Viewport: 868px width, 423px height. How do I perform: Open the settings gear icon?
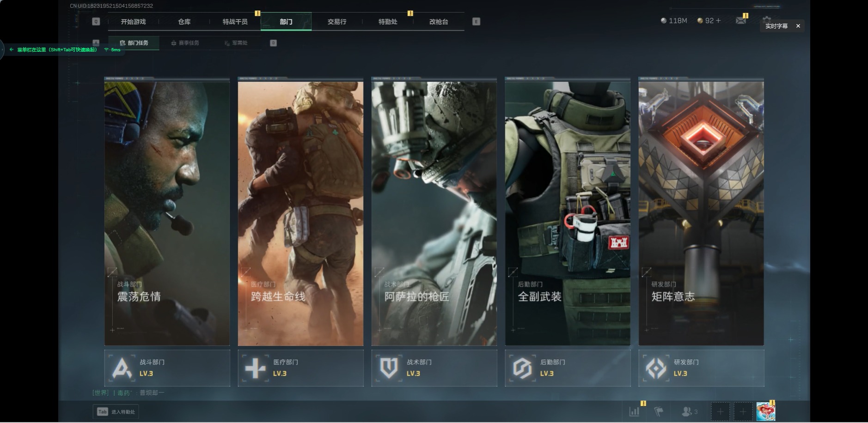pos(766,20)
